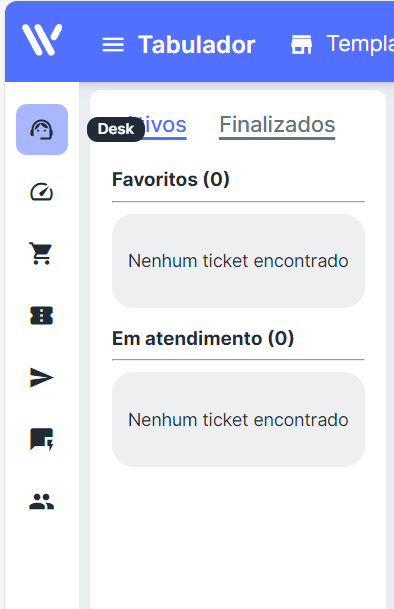Image resolution: width=394 pixels, height=609 pixels.
Task: Open the ticket coupon sidebar icon
Action: [x=42, y=315]
